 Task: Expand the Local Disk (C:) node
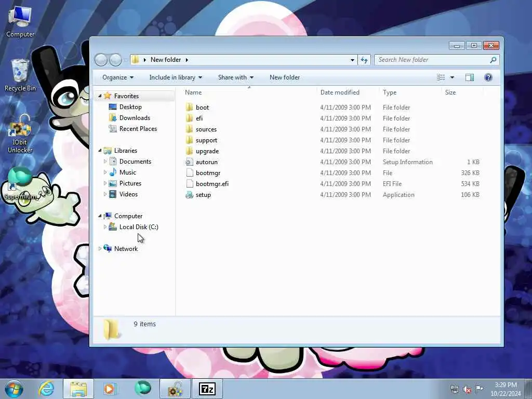pyautogui.click(x=105, y=227)
